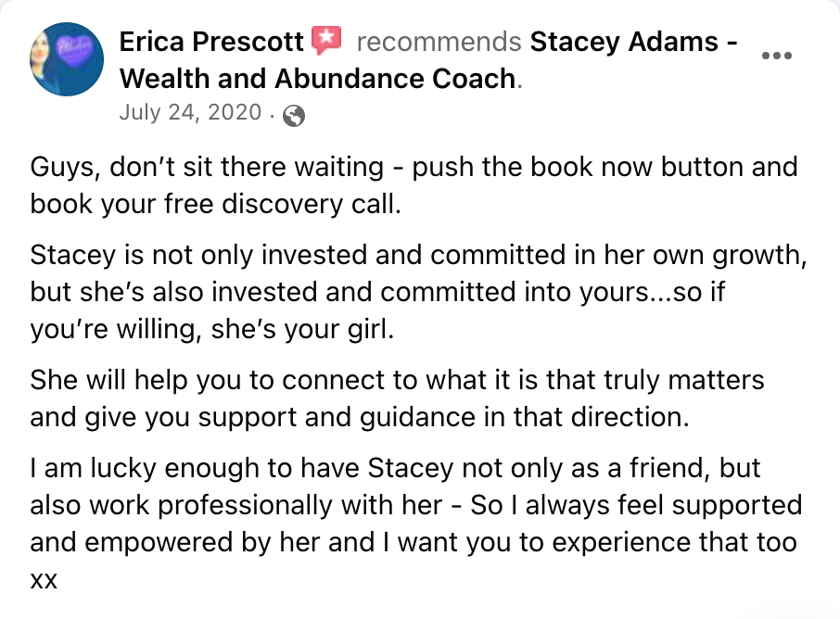This screenshot has width=840, height=619.
Task: Click the word recommends in header
Action: [x=439, y=42]
